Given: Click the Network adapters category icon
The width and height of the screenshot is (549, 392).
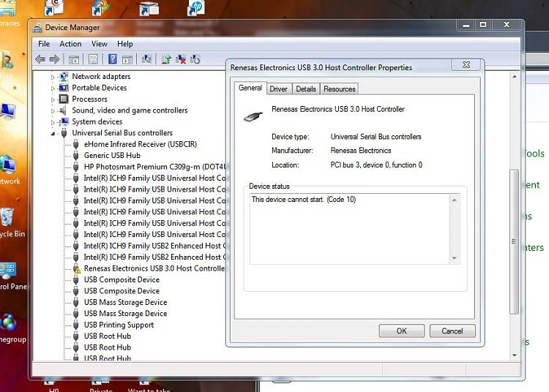Looking at the screenshot, I should point(64,76).
